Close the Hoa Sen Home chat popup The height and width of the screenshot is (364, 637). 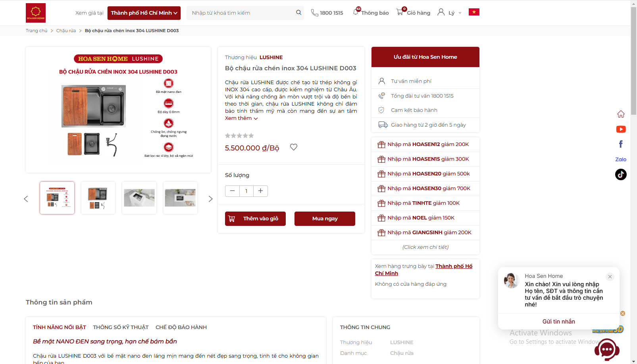point(610,277)
